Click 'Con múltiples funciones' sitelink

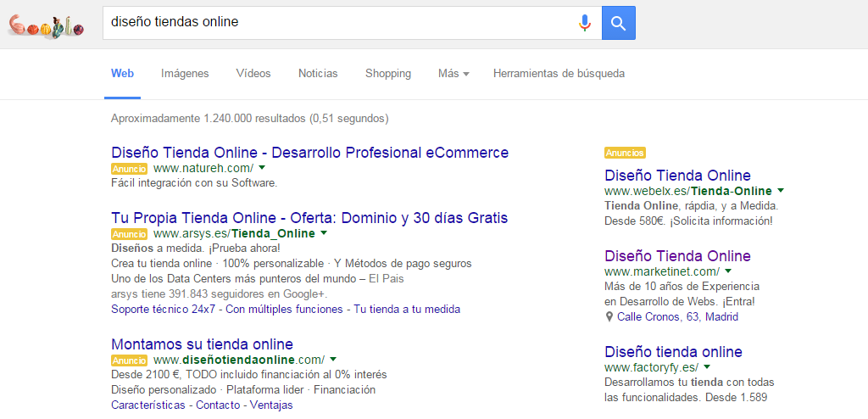coord(284,310)
